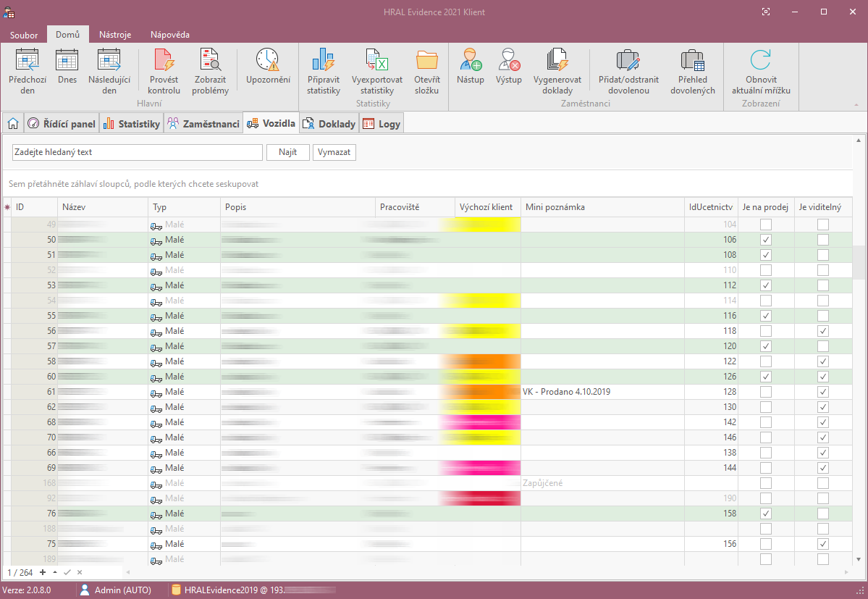This screenshot has height=599, width=868.
Task: Add or remove vacation (Přidat/odstranit dovolenou)
Action: (628, 72)
